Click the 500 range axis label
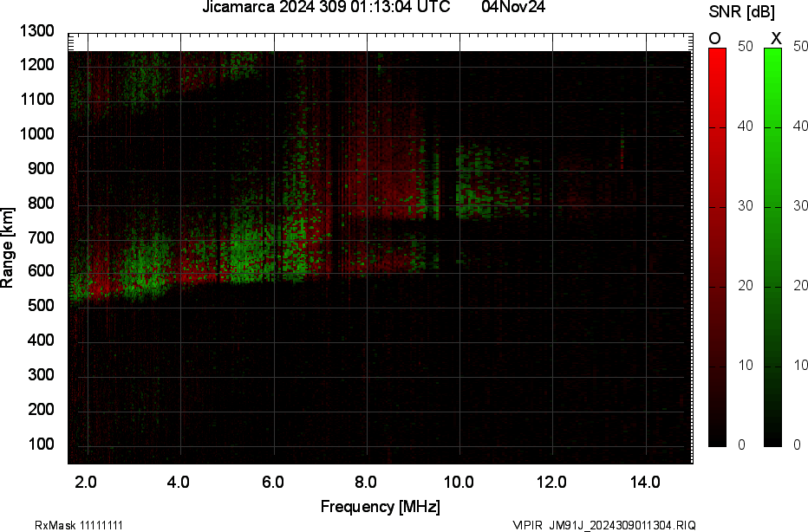Image resolution: width=808 pixels, height=532 pixels. [x=41, y=305]
